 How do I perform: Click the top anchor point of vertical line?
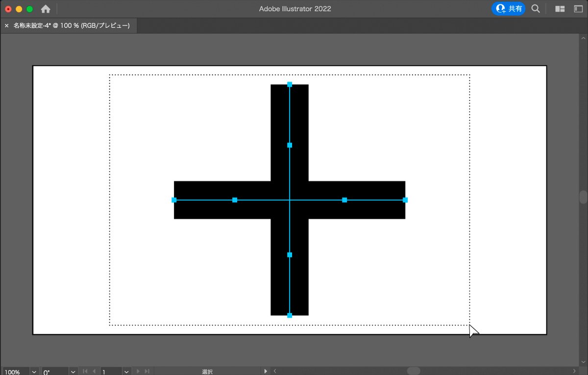tap(290, 85)
